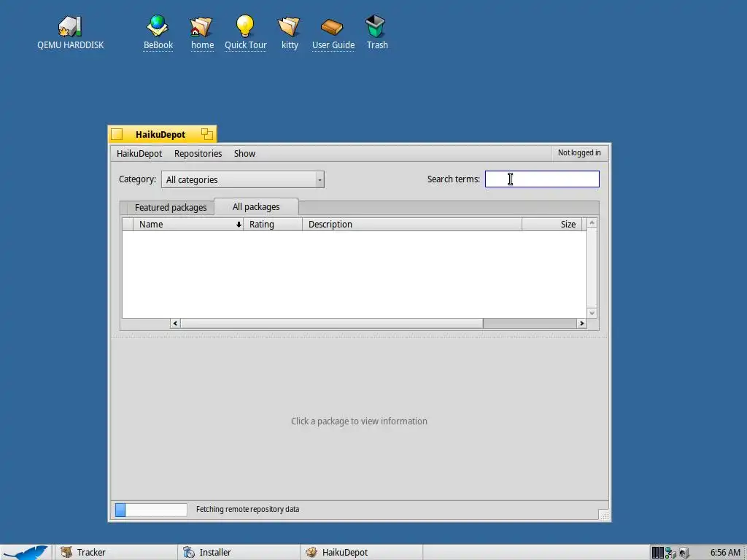Click the Fetching remote repository data status
This screenshot has height=560, width=747.
248,510
